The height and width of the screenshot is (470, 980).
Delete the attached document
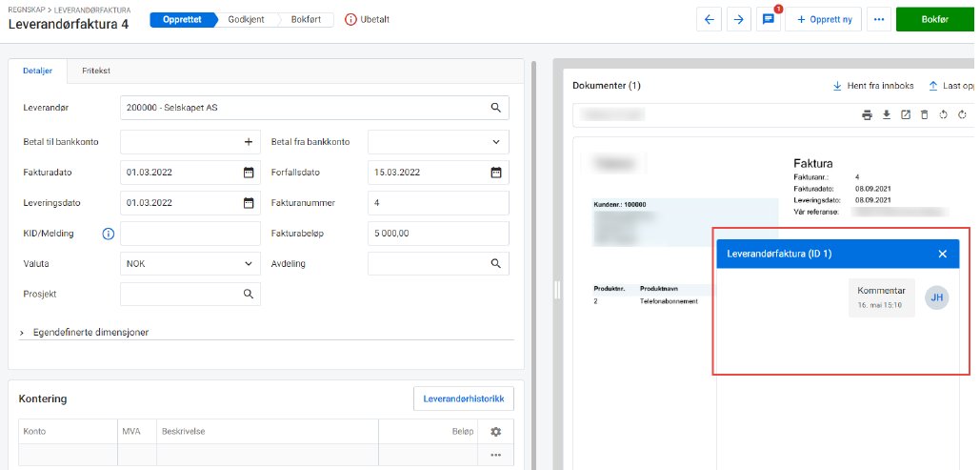(924, 115)
